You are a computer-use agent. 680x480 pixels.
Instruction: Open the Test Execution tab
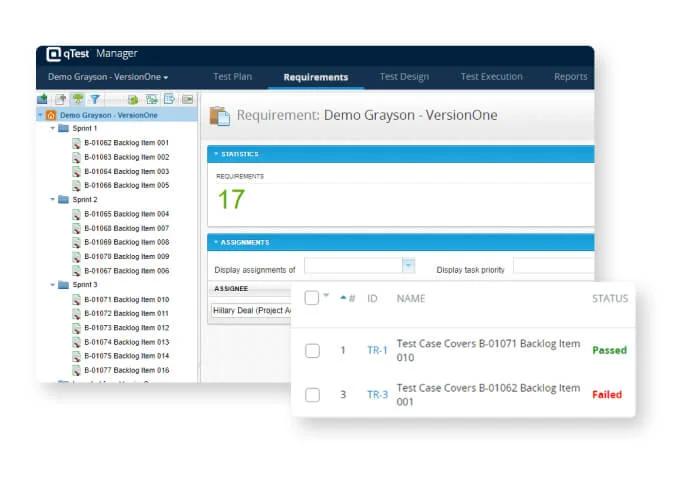(491, 77)
